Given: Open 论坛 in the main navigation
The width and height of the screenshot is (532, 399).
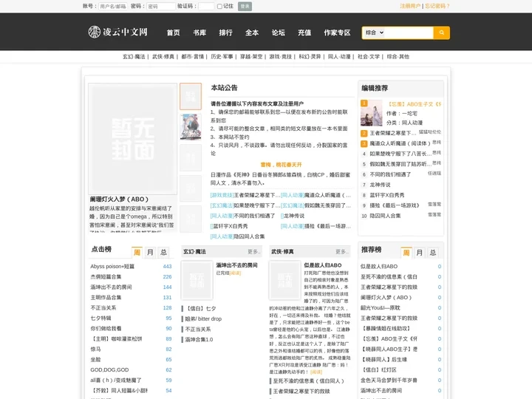Looking at the screenshot, I should point(279,33).
